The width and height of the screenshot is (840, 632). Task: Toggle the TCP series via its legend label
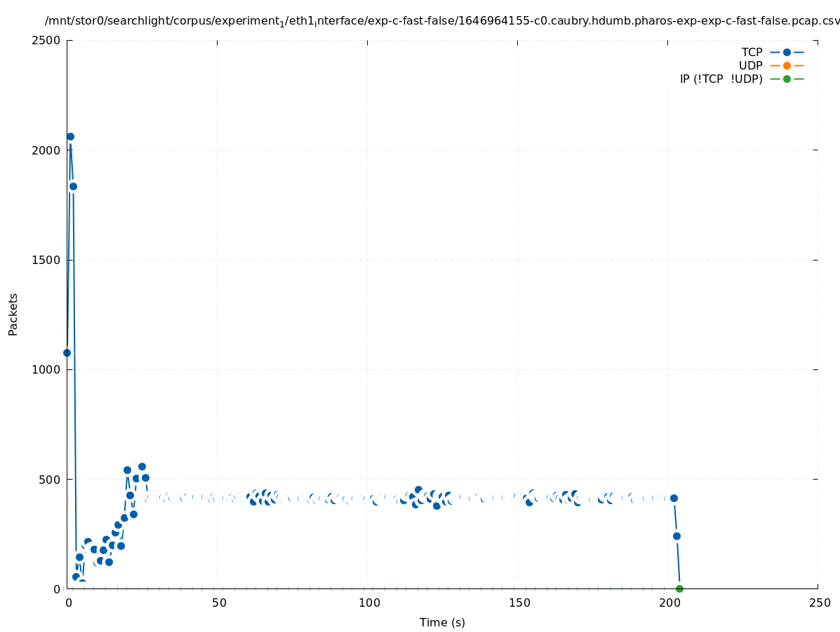752,52
